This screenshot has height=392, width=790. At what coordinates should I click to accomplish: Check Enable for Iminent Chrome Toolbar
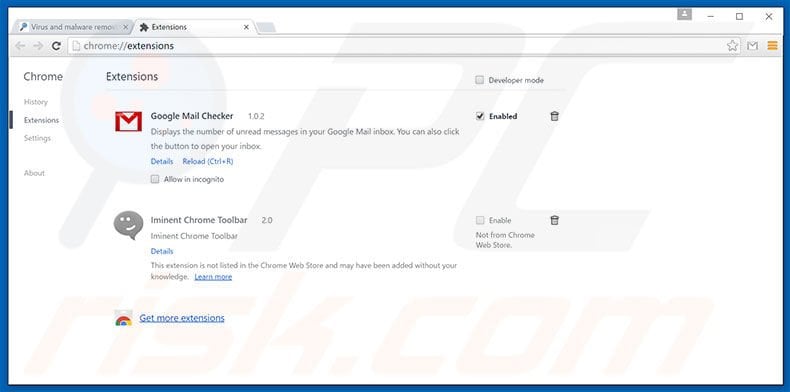pyautogui.click(x=480, y=220)
